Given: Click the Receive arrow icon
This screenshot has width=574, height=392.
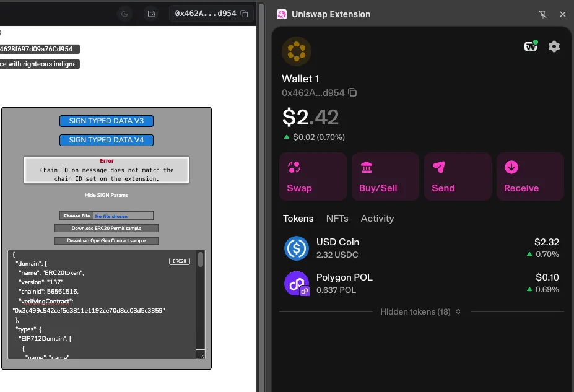Looking at the screenshot, I should (511, 167).
